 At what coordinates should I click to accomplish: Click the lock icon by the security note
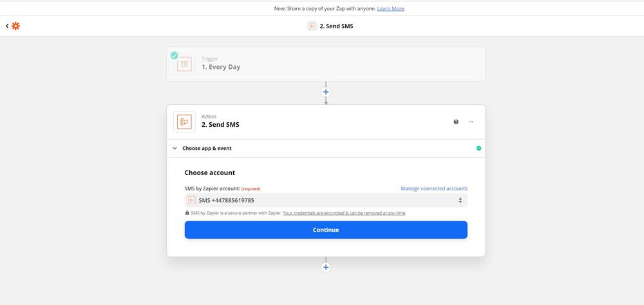[x=187, y=213]
